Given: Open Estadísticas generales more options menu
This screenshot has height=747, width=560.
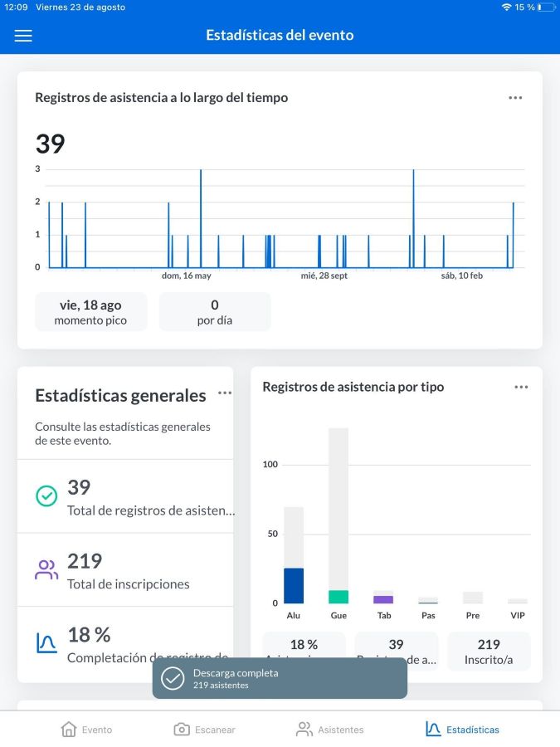Looking at the screenshot, I should pos(225,393).
